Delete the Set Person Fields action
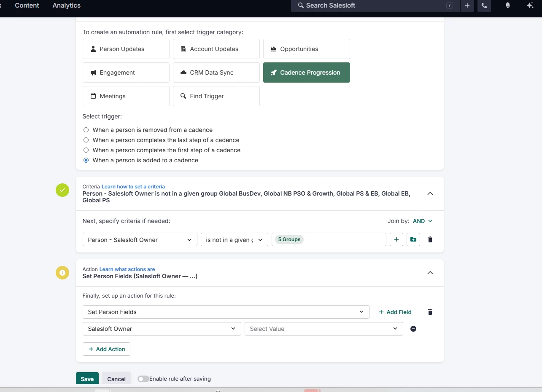 click(430, 312)
